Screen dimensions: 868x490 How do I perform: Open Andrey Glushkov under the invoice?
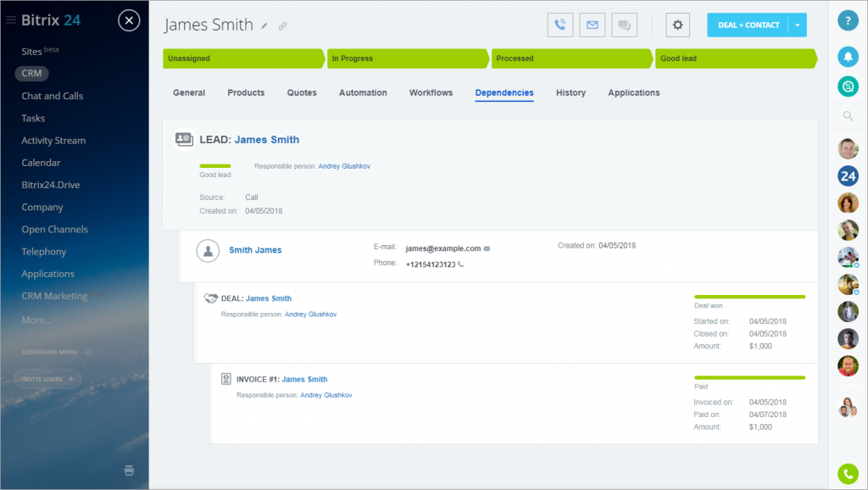pyautogui.click(x=326, y=395)
